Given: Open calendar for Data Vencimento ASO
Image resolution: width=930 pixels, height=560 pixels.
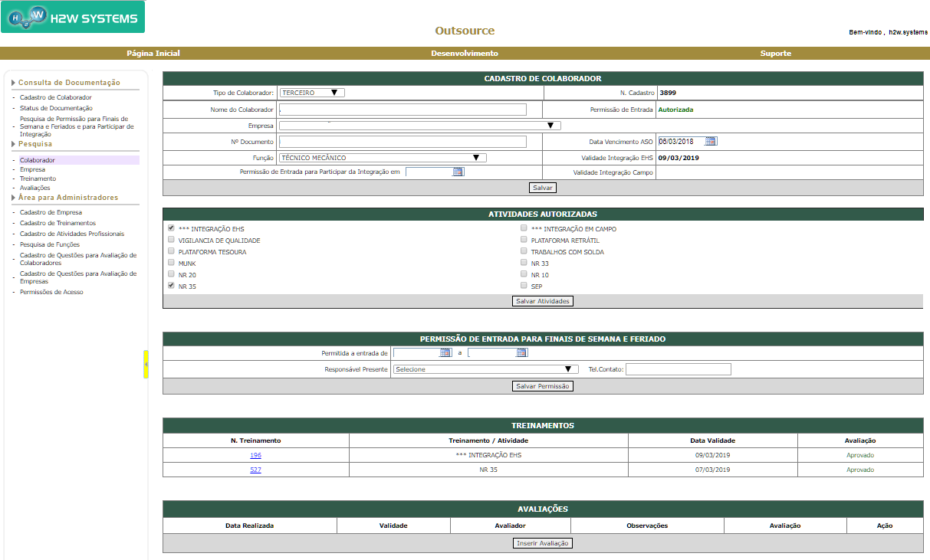Looking at the screenshot, I should coord(710,141).
